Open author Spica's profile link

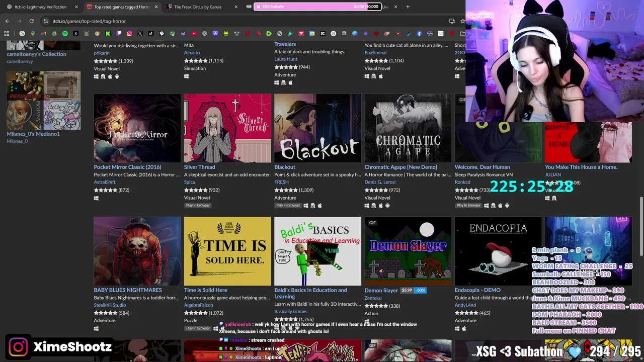pyautogui.click(x=189, y=182)
